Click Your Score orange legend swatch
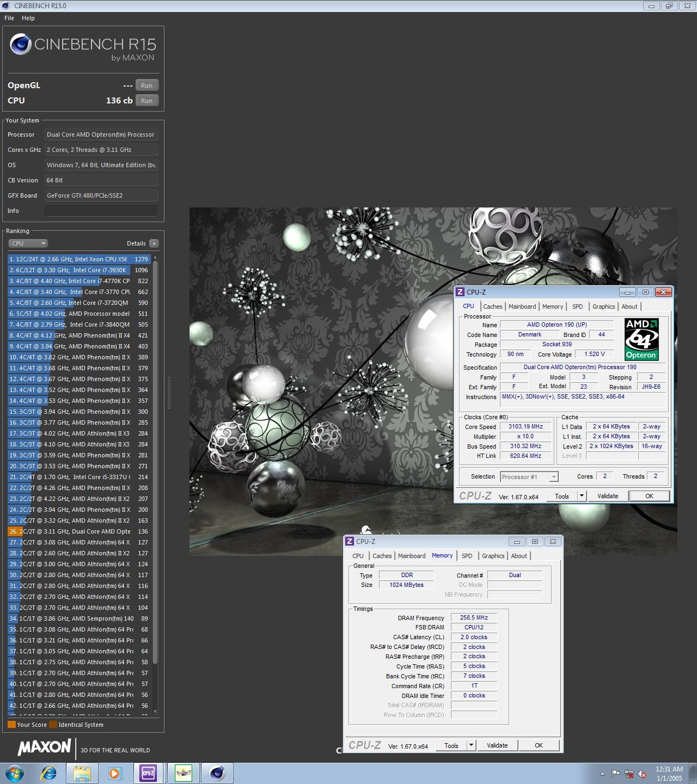697x784 pixels. tap(11, 725)
